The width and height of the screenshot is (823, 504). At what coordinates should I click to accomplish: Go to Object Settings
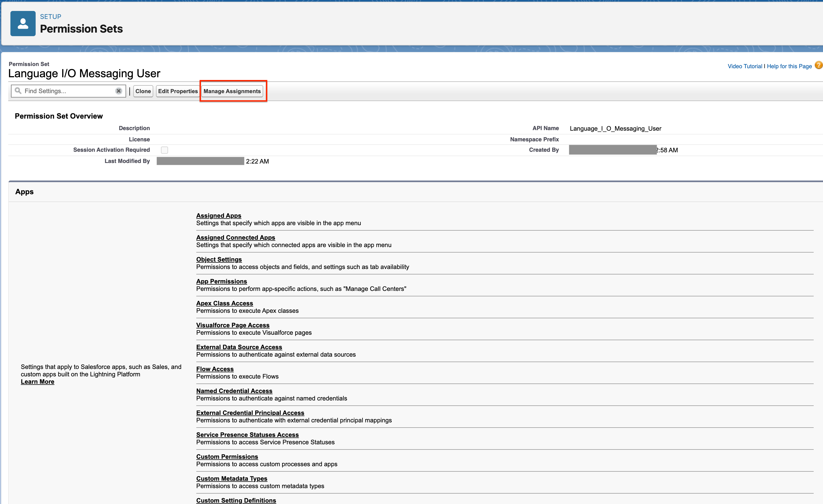pyautogui.click(x=219, y=259)
